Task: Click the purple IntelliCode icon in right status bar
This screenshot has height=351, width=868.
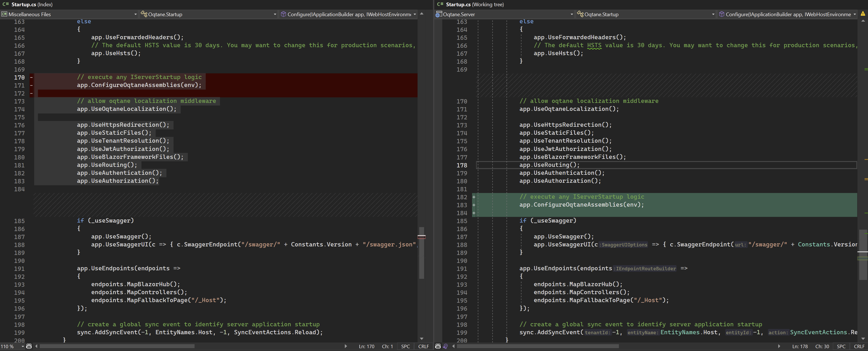Action: coord(445,346)
